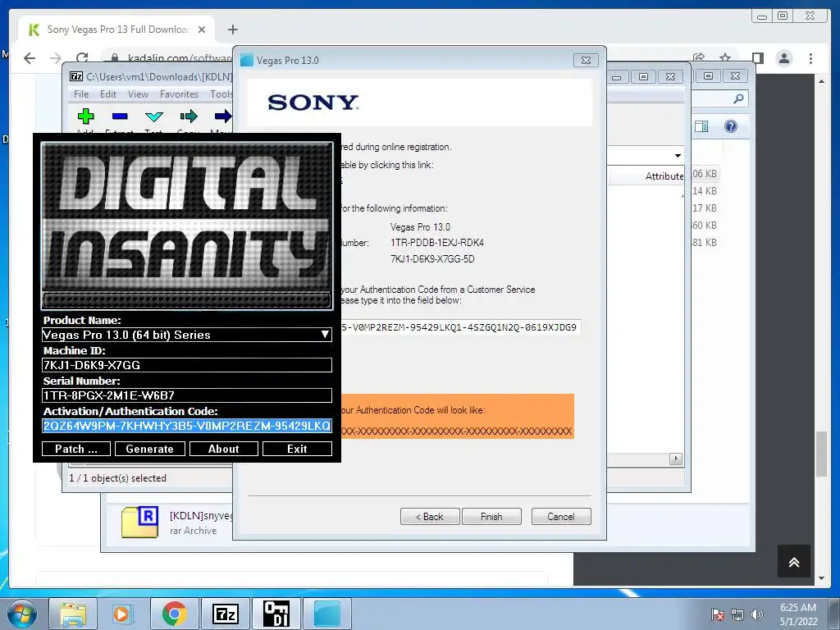Viewport: 840px width, 630px height.
Task: Click the taskbar clock showing 6:25 AM
Action: (798, 614)
